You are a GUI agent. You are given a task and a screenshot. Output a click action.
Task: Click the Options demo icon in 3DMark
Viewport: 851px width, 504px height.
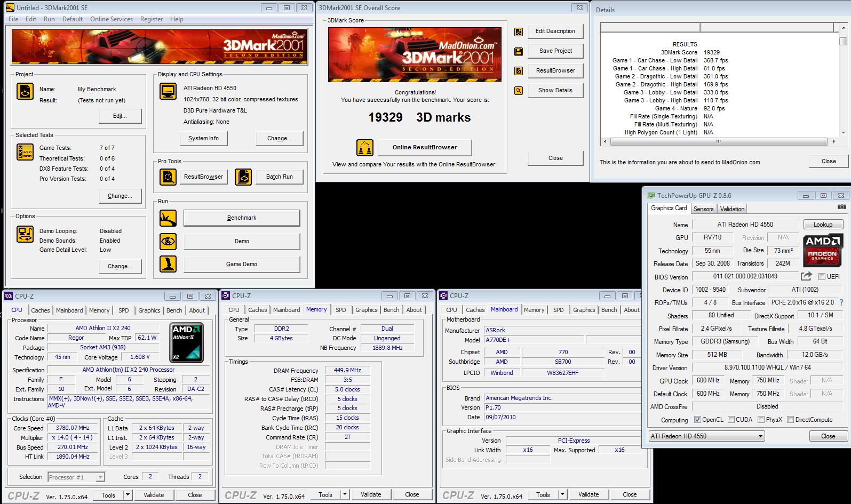pos(25,234)
